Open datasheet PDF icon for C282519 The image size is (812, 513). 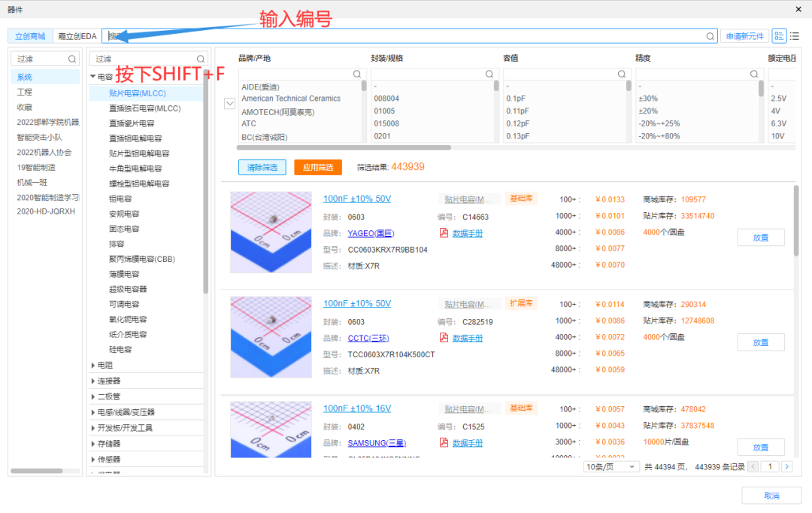[x=444, y=337]
